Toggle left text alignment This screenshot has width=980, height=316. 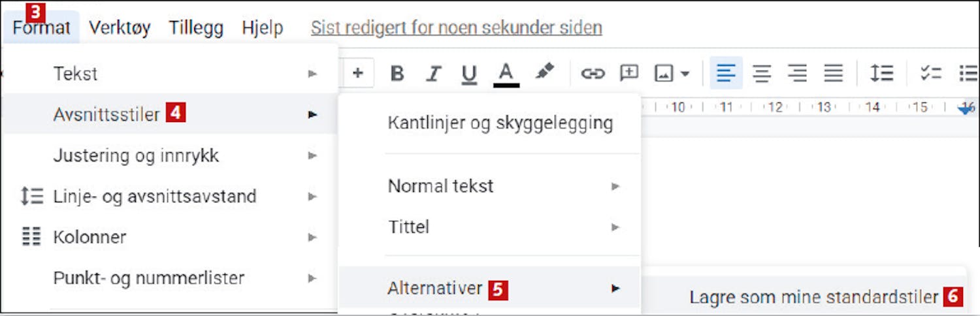pyautogui.click(x=726, y=73)
